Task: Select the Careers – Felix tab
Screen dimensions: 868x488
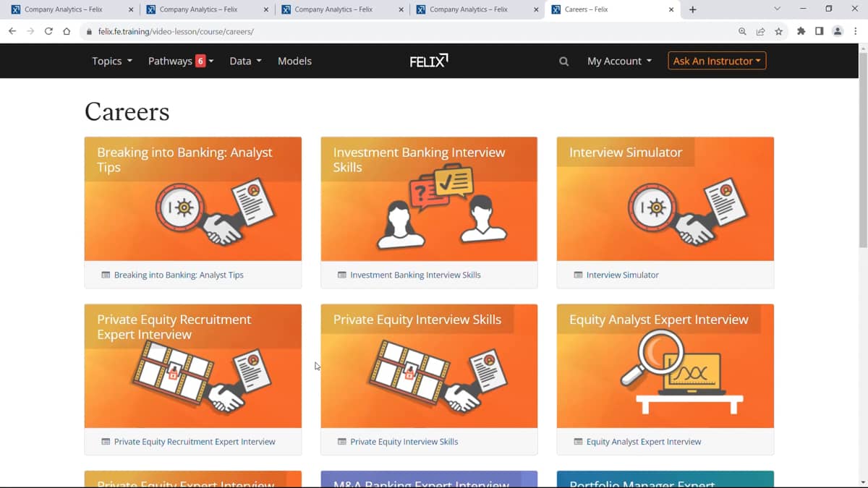Action: coord(613,9)
